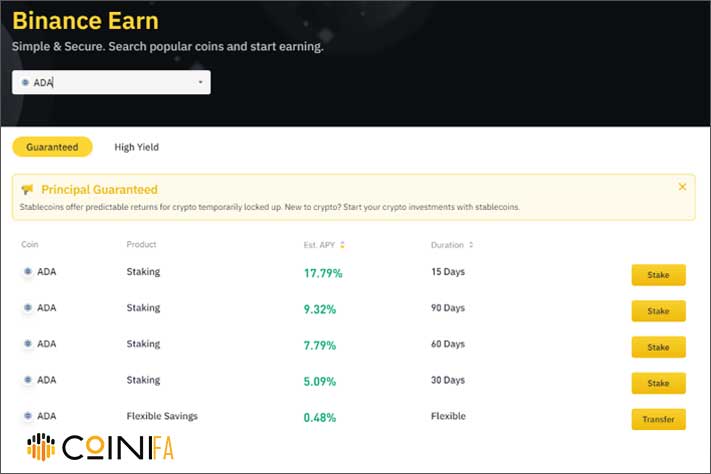The width and height of the screenshot is (711, 474).
Task: Sort by Duration column arrows
Action: [x=471, y=245]
